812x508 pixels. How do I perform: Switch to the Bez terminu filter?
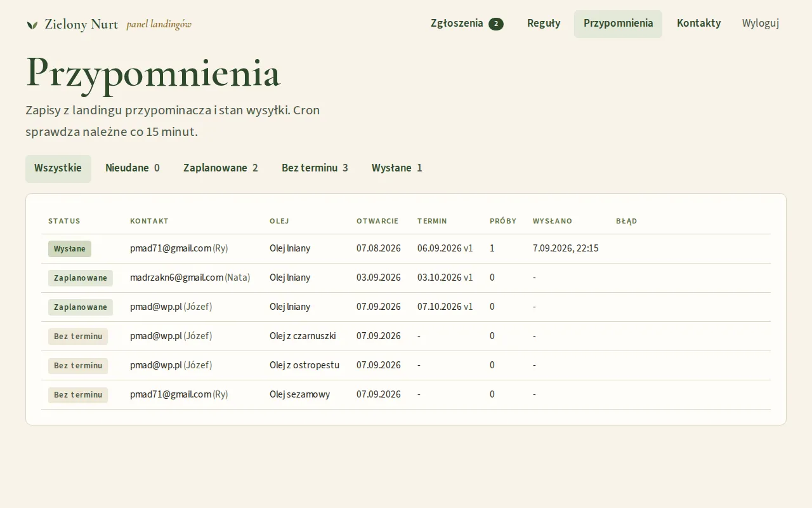(x=315, y=169)
